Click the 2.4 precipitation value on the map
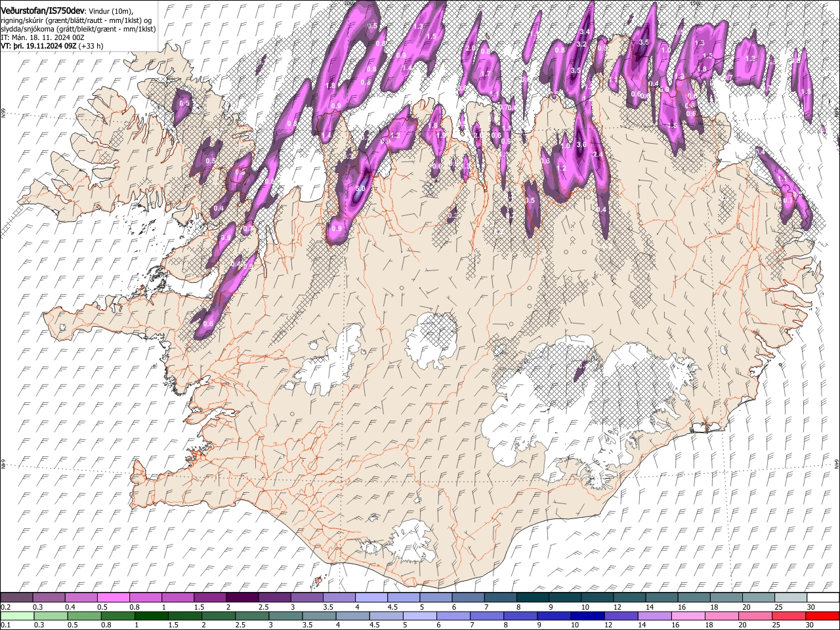Viewport: 840px width, 630px height. 597,154
